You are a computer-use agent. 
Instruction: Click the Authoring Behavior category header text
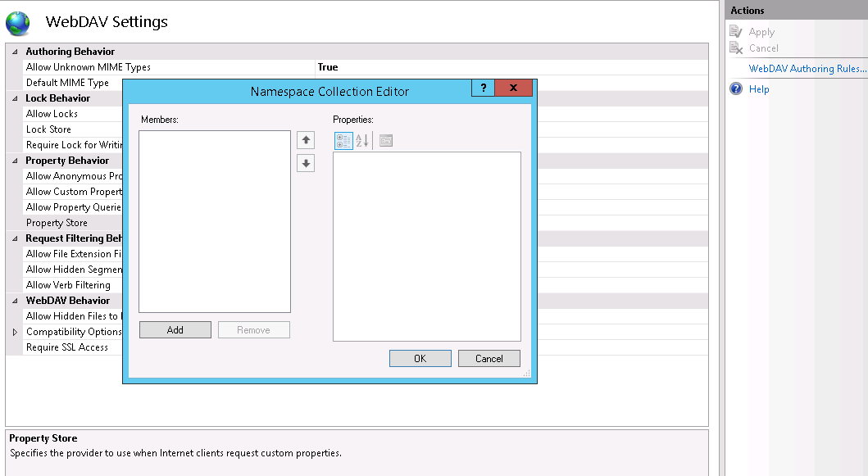pos(70,52)
